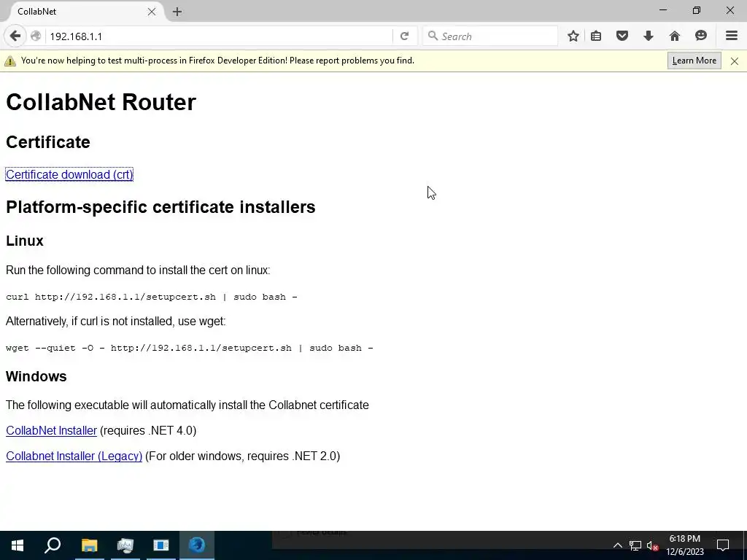Click the Linux section heading
The image size is (747, 560).
pos(25,241)
